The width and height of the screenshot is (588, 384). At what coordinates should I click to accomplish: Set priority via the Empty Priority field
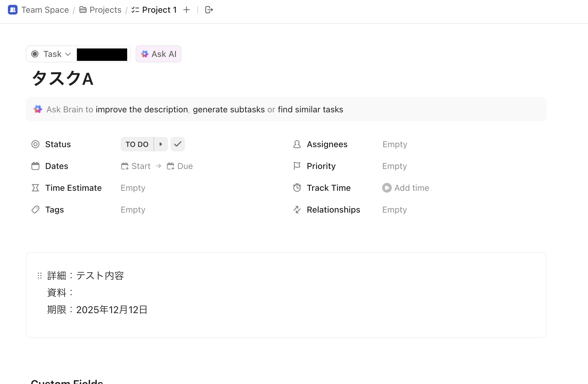pyautogui.click(x=394, y=166)
